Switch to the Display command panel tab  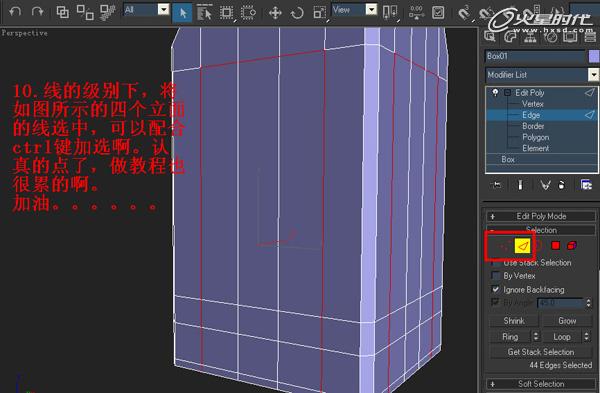pyautogui.click(x=570, y=36)
